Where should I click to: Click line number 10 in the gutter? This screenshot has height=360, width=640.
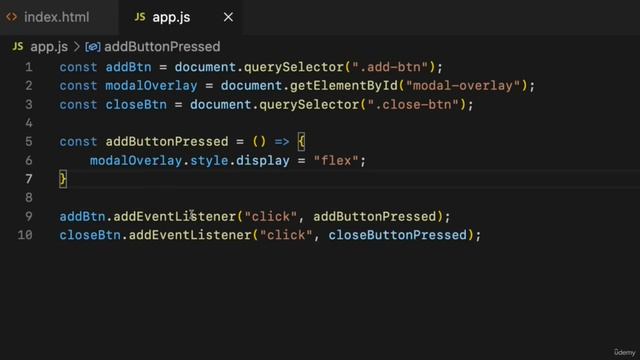click(25, 235)
